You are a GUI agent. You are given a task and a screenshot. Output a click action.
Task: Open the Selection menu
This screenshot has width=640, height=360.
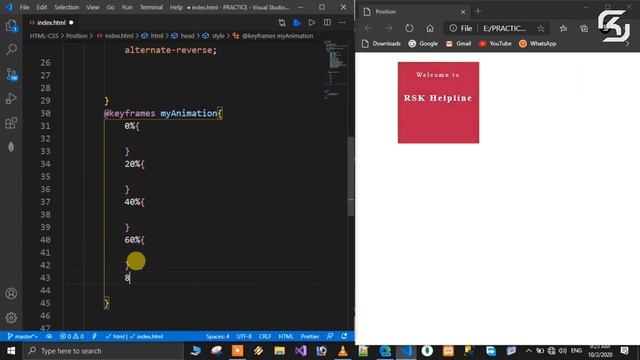(x=67, y=7)
